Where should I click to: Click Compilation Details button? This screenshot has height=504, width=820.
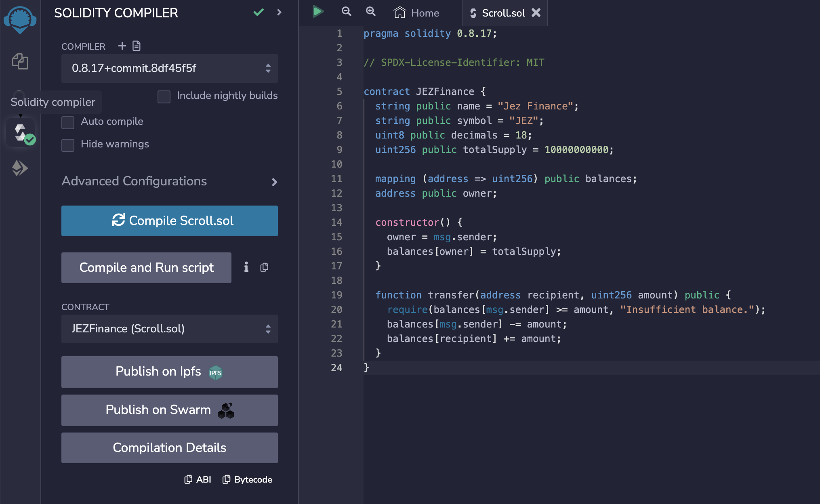click(170, 447)
